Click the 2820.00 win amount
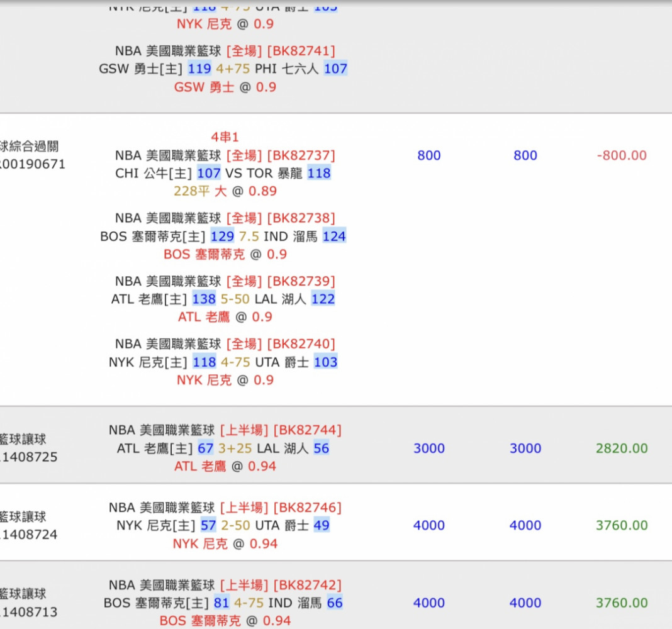672x629 pixels. coord(622,448)
